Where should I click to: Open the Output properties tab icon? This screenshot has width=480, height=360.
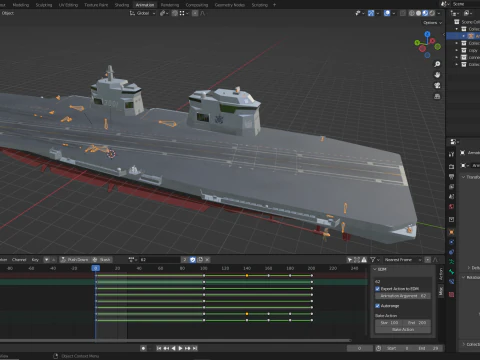pos(451,177)
